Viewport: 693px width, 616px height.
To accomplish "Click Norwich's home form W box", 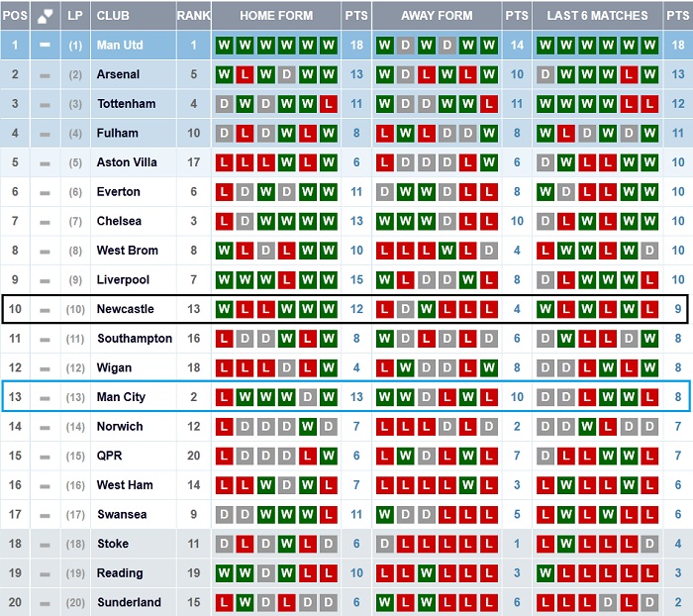I will tap(308, 426).
